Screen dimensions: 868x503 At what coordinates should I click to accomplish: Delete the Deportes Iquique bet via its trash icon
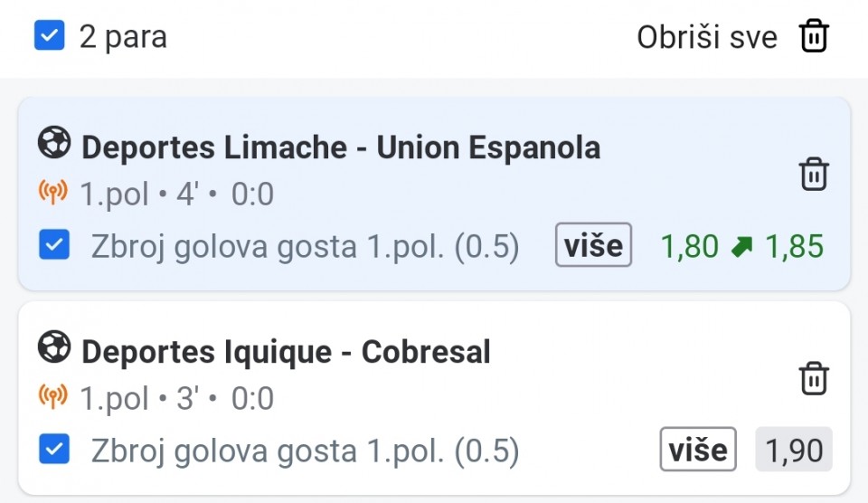814,378
